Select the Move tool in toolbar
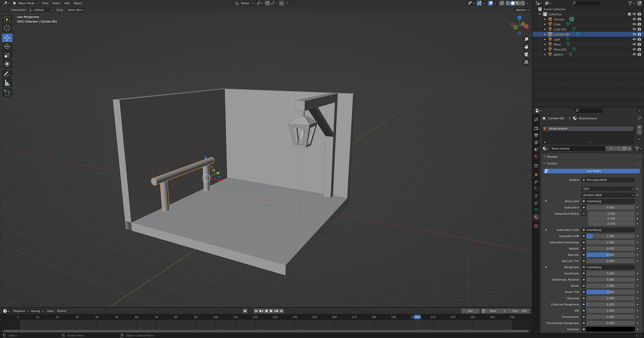The width and height of the screenshot is (644, 338). click(7, 38)
